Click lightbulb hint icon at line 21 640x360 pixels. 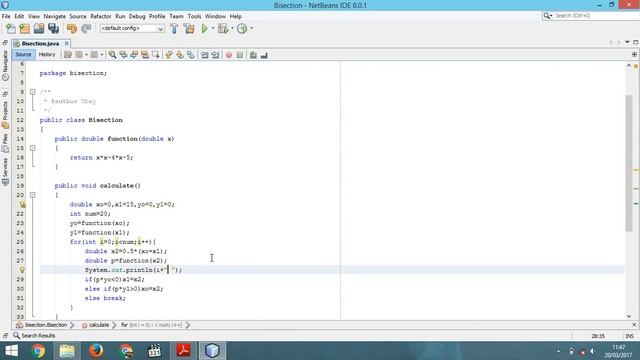pos(23,204)
